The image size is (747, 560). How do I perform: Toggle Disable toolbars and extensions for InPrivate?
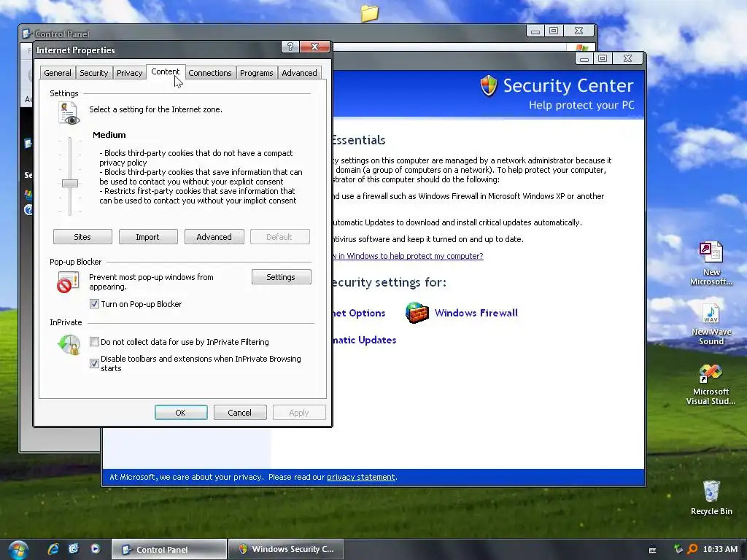click(x=94, y=363)
